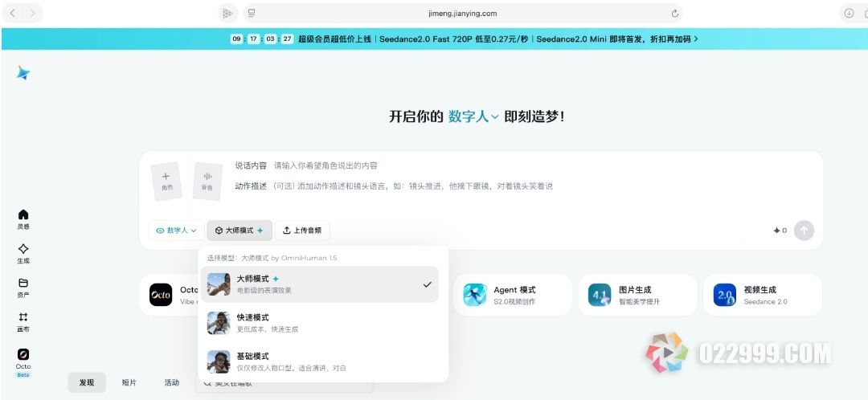Open the 画布 canvas sidebar icon
Viewport: 868px width, 400px height.
pyautogui.click(x=23, y=322)
